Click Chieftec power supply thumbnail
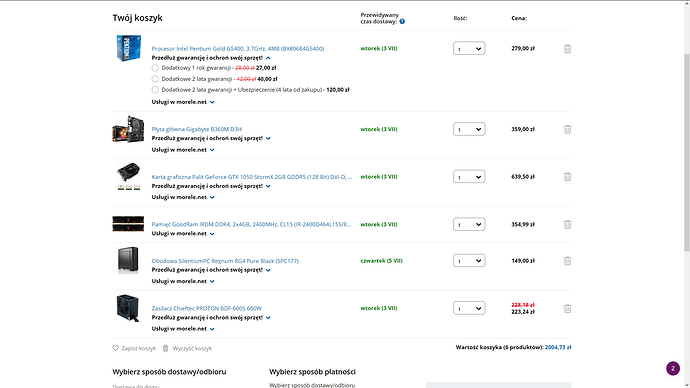Screen dimensions: 690x388 (128, 308)
